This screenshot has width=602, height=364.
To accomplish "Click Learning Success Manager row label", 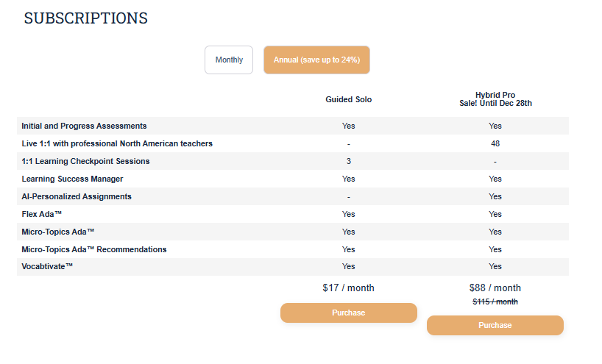I will [x=72, y=179].
